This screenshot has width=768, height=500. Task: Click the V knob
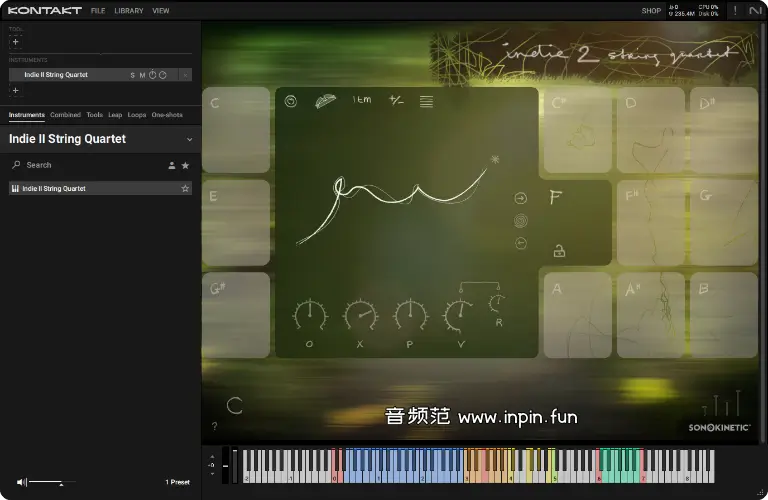point(459,316)
